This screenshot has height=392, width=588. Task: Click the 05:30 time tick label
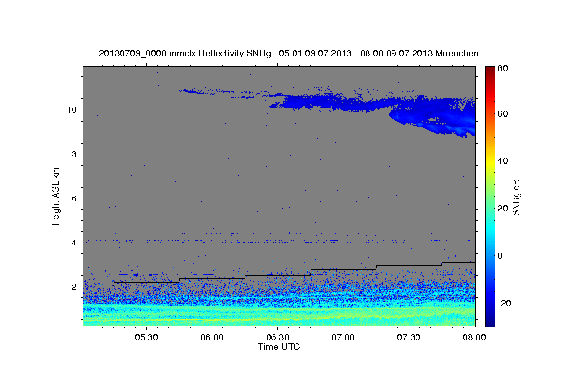147,338
